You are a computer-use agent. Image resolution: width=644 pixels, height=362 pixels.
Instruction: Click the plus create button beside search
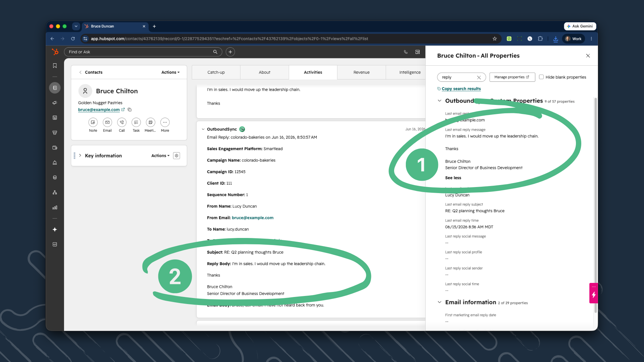[x=230, y=52]
